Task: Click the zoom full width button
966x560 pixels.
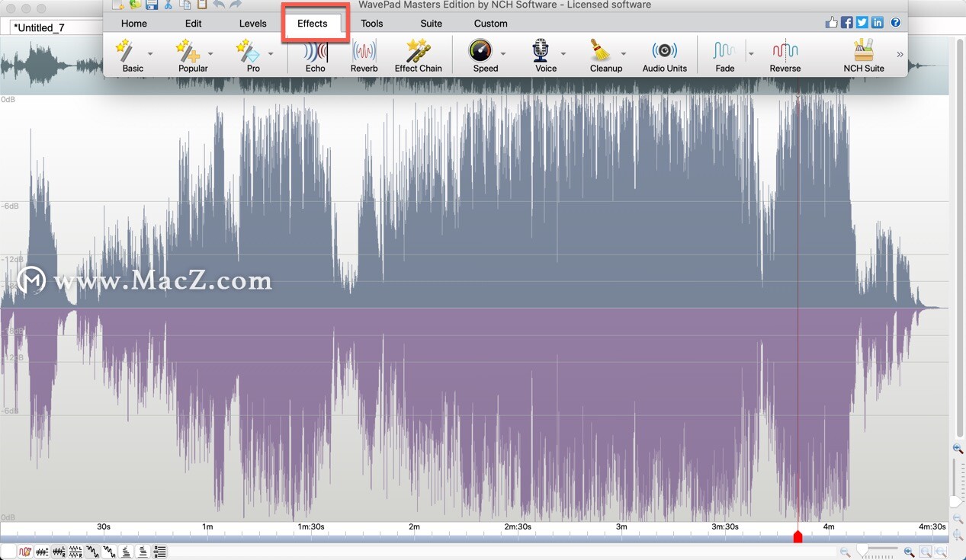Action: pyautogui.click(x=941, y=552)
